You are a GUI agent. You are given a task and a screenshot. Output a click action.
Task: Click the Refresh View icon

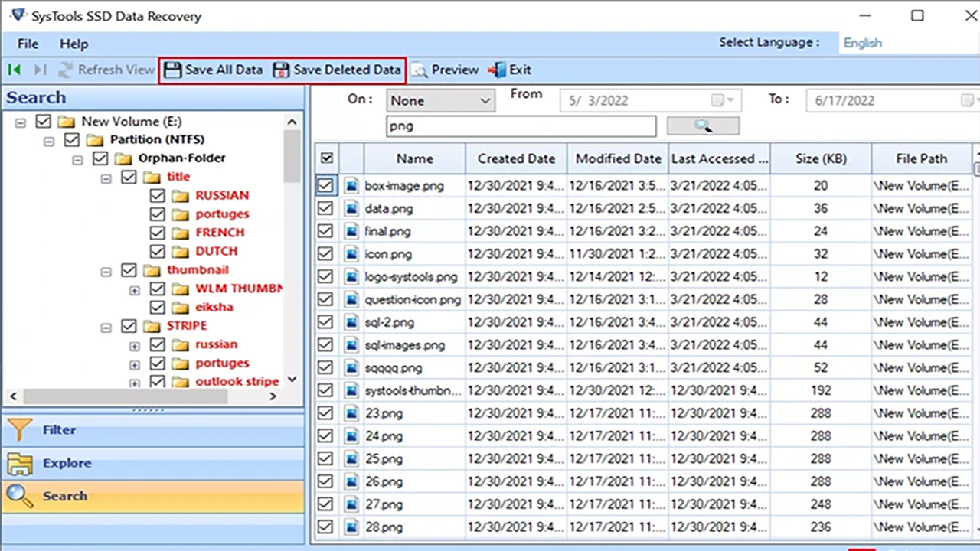coord(66,70)
